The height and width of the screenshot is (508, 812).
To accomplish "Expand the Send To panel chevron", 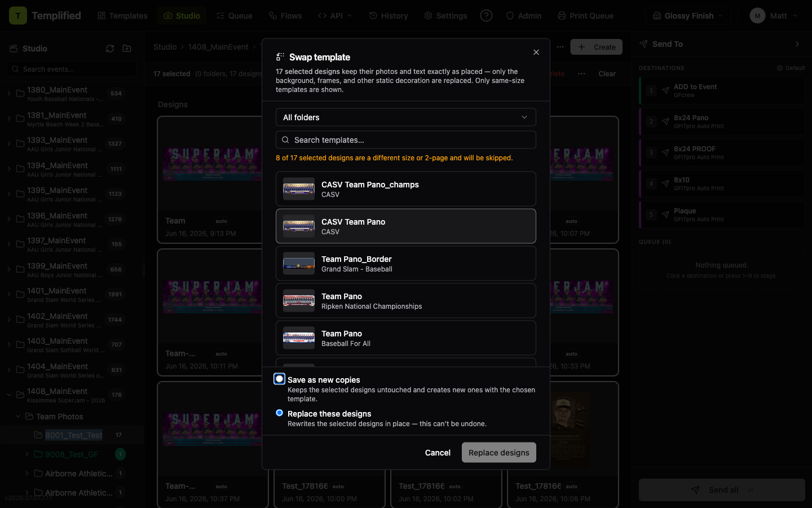I will point(797,44).
